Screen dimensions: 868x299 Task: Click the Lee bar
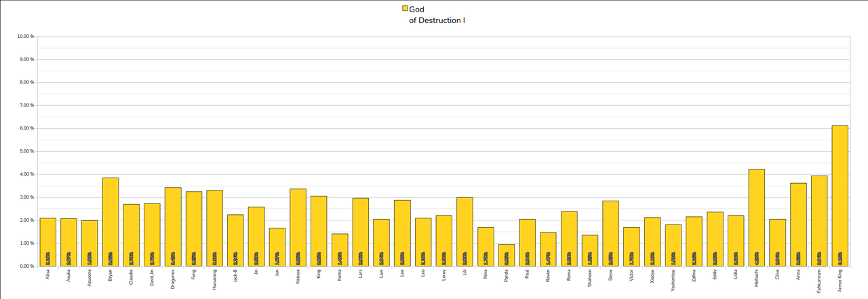pyautogui.click(x=402, y=233)
